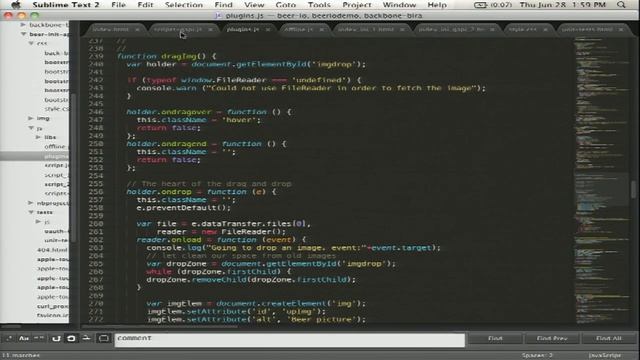Open the View menu
Screen dimensions: 640x360
[x=254, y=5]
